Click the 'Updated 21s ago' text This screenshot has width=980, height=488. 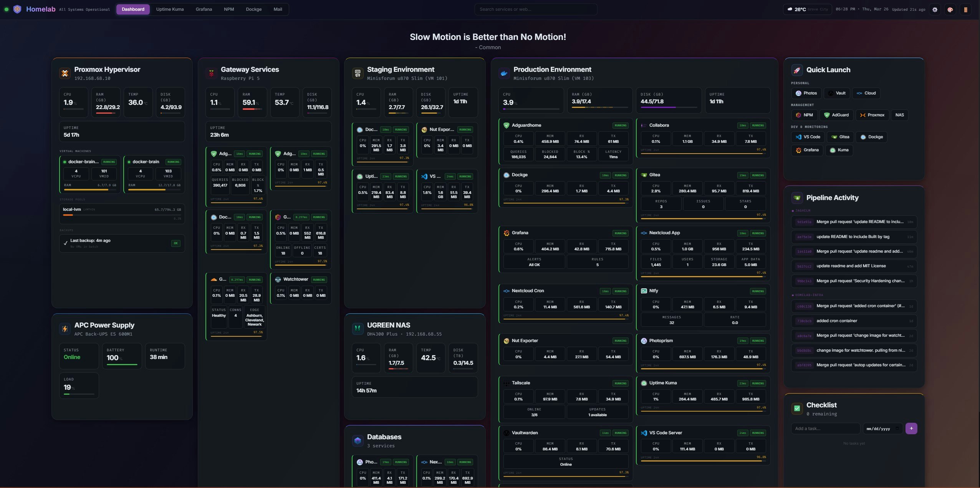click(908, 10)
